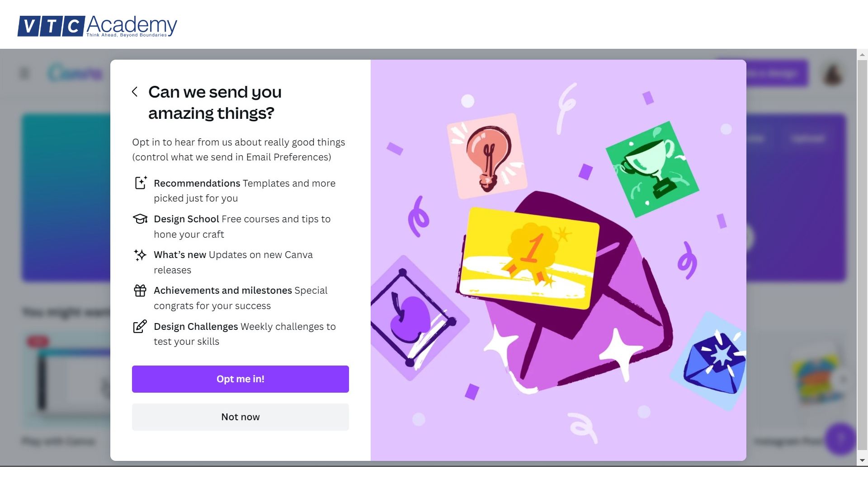Image resolution: width=868 pixels, height=488 pixels.
Task: Open the profile avatar menu
Action: [x=833, y=74]
